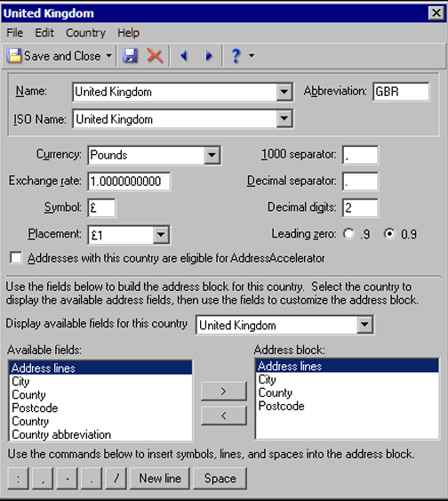This screenshot has height=501, width=448.
Task: Click the Save and Close folder icon
Action: (14, 56)
